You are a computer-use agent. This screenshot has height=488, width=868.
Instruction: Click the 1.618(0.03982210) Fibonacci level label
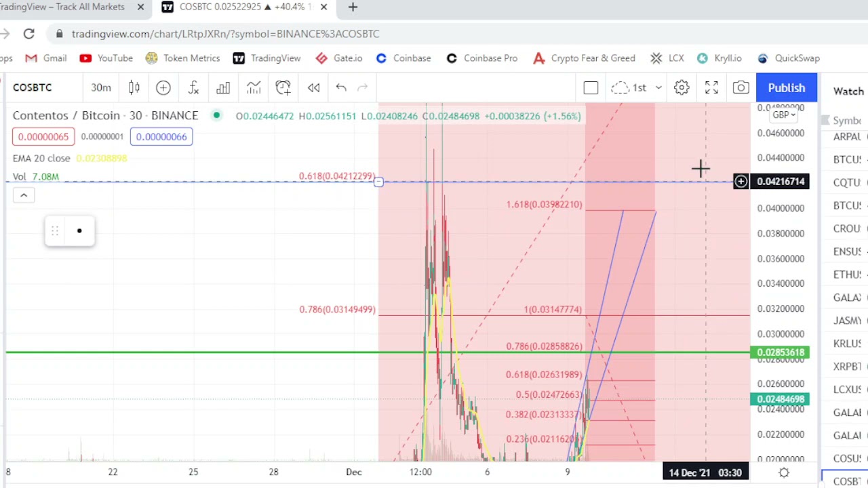[544, 205]
